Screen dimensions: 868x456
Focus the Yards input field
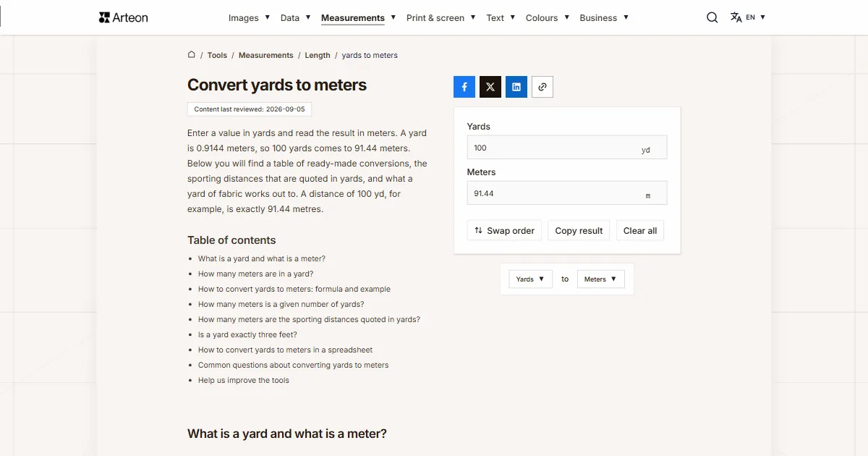click(x=567, y=148)
